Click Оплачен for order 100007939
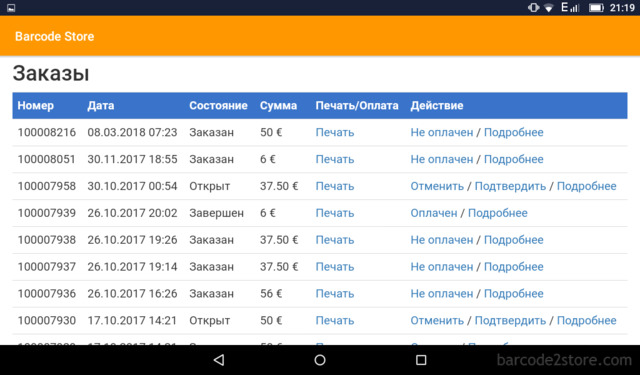The width and height of the screenshot is (640, 375). 434,213
